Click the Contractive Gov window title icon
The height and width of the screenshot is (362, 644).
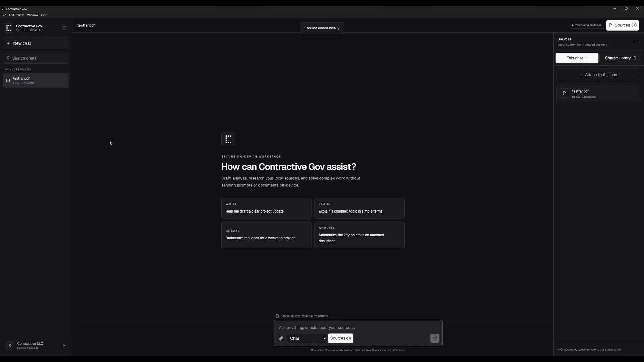[3, 9]
